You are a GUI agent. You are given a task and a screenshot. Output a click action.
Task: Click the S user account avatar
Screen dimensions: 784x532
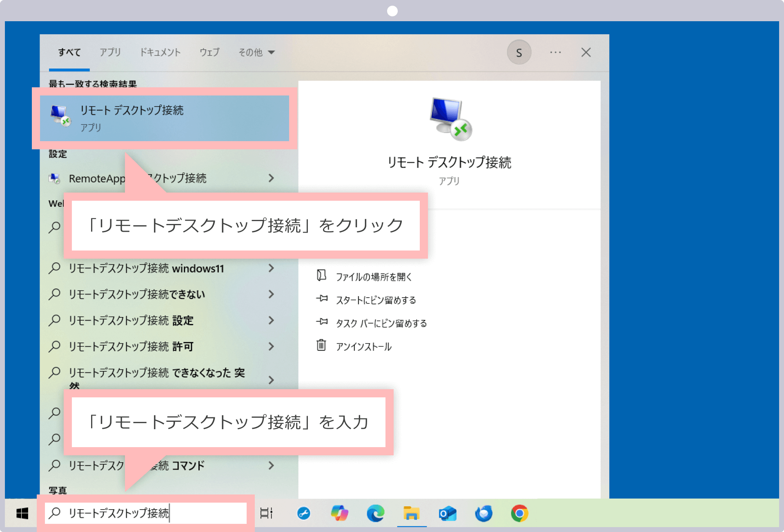519,52
